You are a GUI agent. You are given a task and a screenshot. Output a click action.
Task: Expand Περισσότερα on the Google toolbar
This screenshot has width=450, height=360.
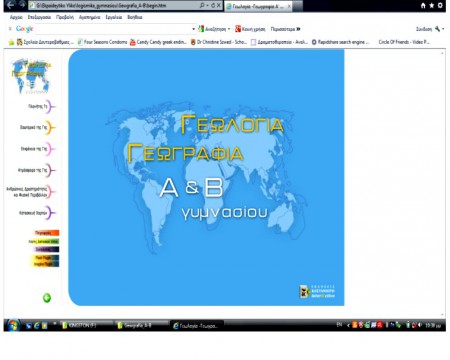pyautogui.click(x=285, y=29)
